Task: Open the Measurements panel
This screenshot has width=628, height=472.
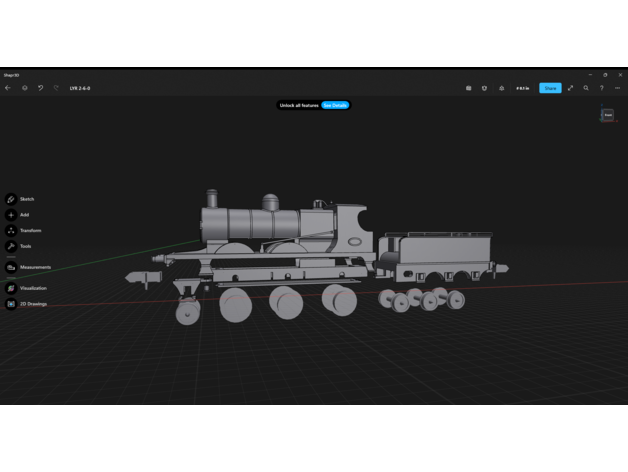Action: (11, 267)
